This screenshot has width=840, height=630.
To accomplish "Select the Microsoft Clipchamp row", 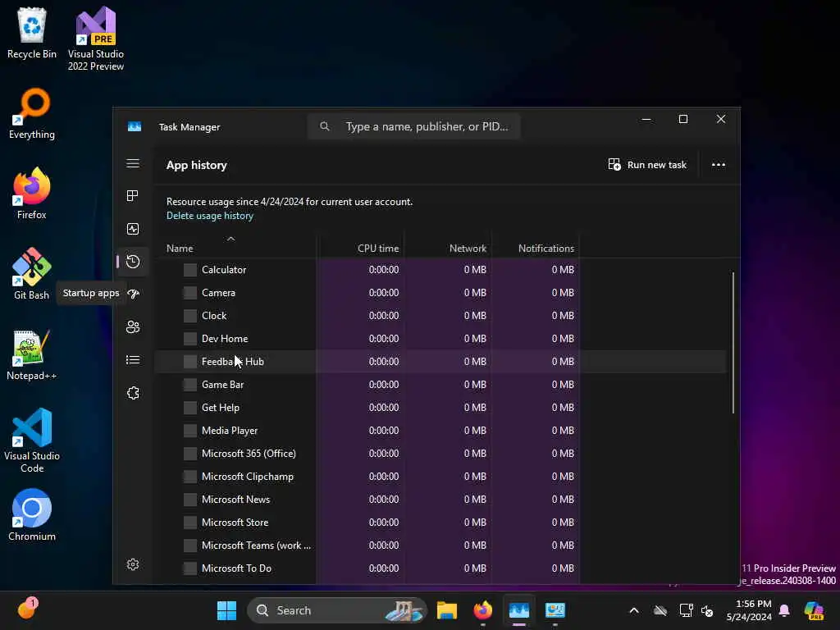I will [x=441, y=477].
